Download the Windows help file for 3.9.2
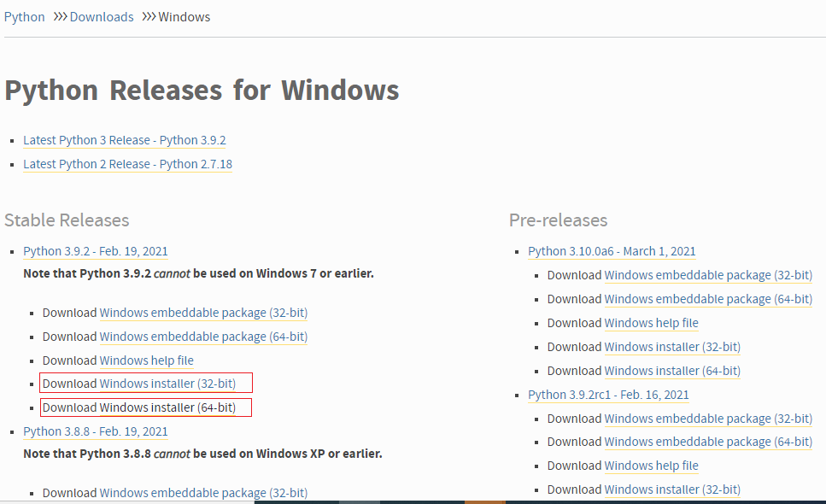 point(146,360)
